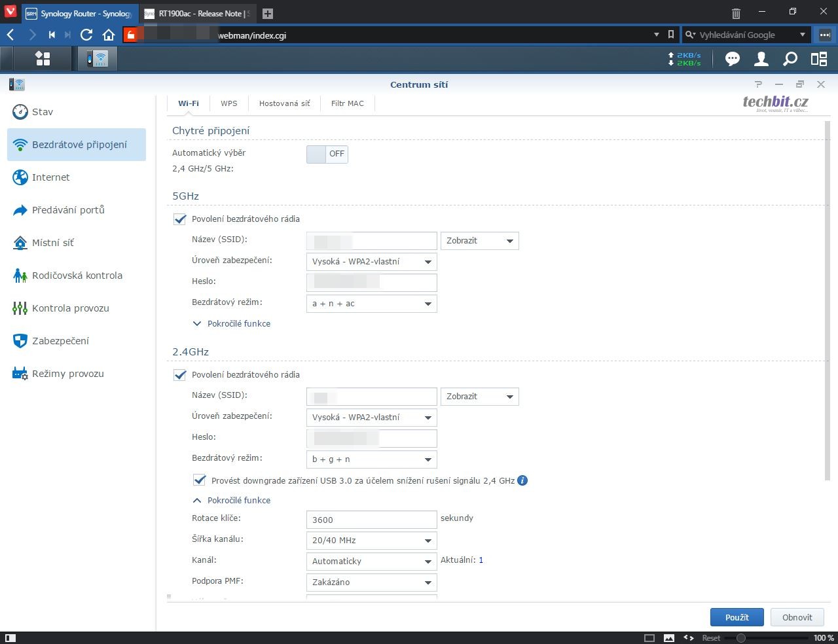Open the SRM main menu grid icon
Screen dimensions: 838x644
pyautogui.click(x=43, y=59)
